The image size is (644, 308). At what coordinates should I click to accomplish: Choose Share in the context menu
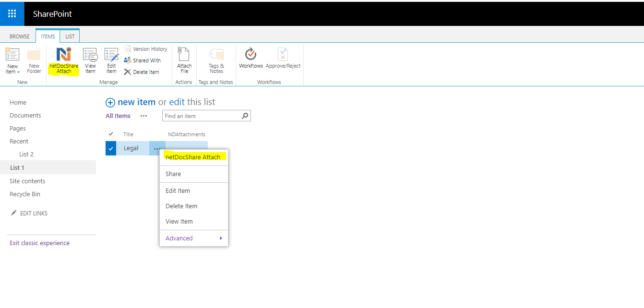[193, 174]
